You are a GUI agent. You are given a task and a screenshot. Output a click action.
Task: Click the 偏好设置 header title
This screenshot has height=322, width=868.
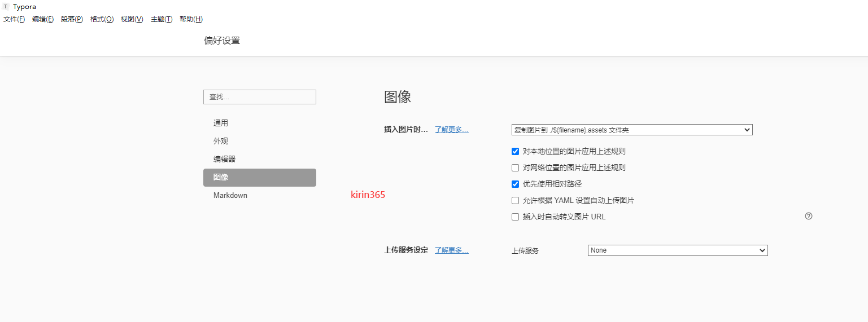point(222,41)
